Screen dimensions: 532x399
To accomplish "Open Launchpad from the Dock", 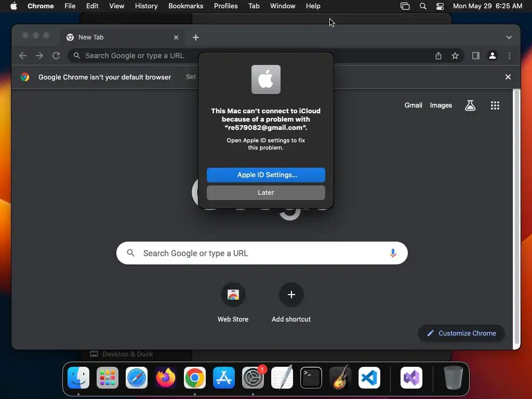I will coord(108,378).
